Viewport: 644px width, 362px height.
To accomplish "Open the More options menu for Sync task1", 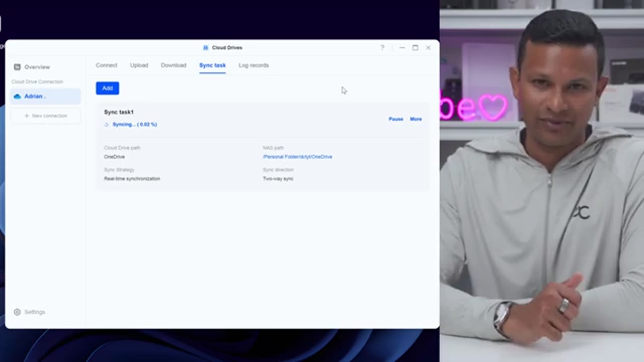I will point(416,119).
